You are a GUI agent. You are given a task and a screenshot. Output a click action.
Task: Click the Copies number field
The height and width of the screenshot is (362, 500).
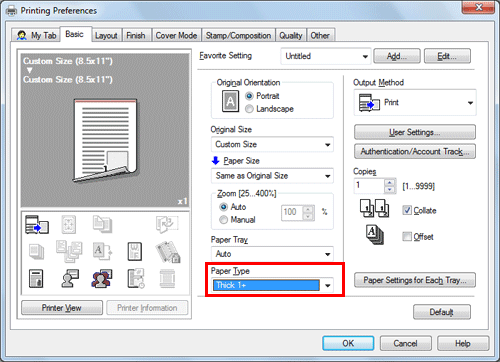(369, 186)
